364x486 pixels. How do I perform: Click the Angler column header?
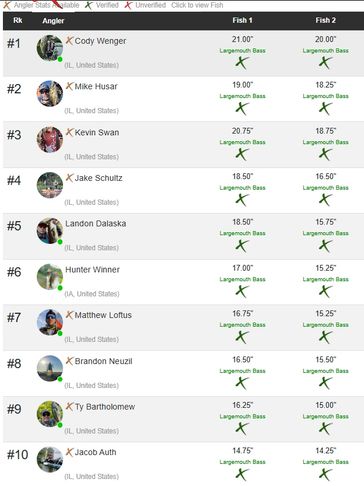[x=53, y=21]
